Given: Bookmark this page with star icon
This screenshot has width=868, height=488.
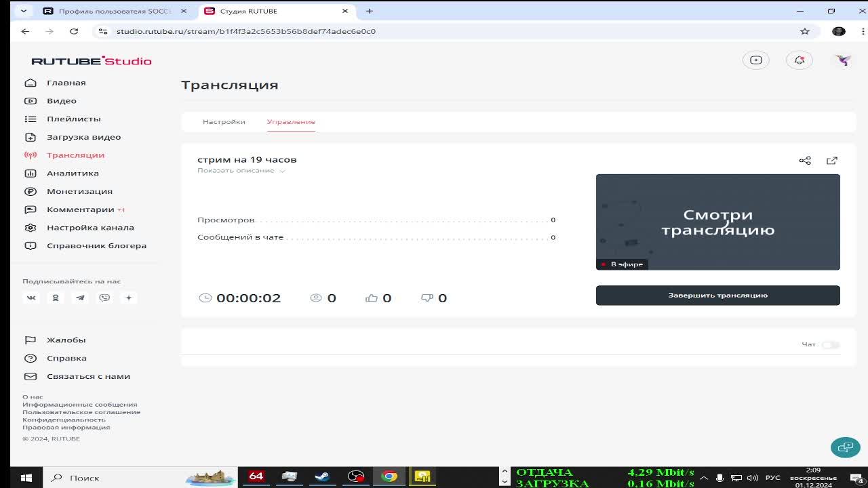Looking at the screenshot, I should (805, 31).
